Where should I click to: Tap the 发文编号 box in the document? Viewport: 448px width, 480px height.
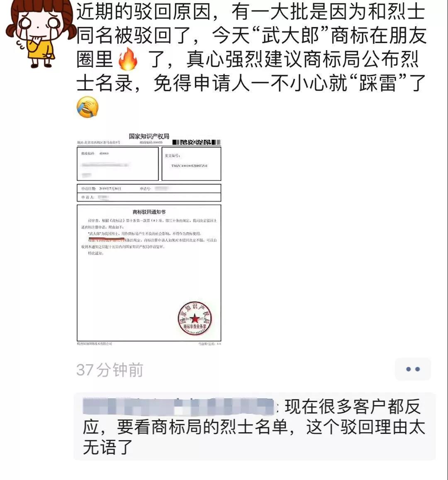[x=191, y=164]
